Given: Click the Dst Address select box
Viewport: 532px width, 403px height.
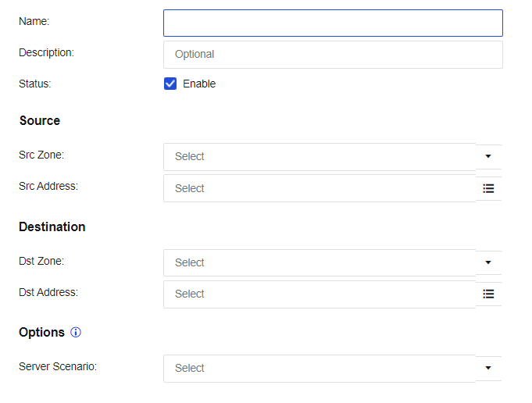Looking at the screenshot, I should click(x=319, y=294).
